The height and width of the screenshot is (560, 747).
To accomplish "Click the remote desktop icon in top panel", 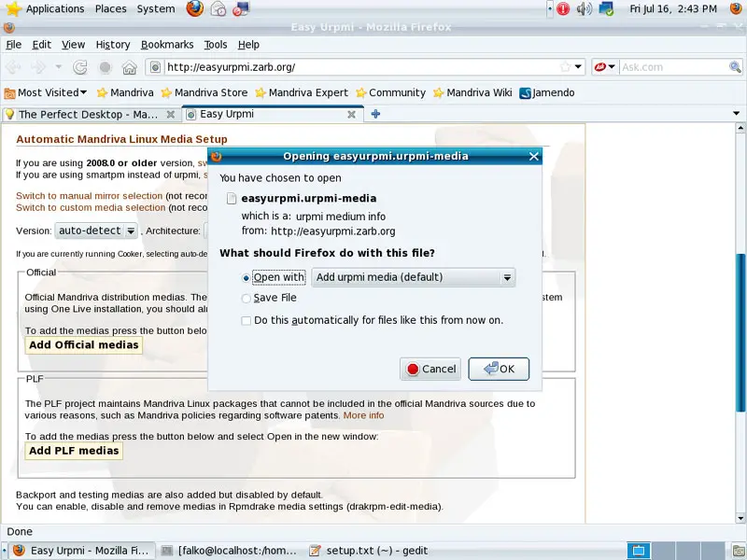I will point(241,8).
